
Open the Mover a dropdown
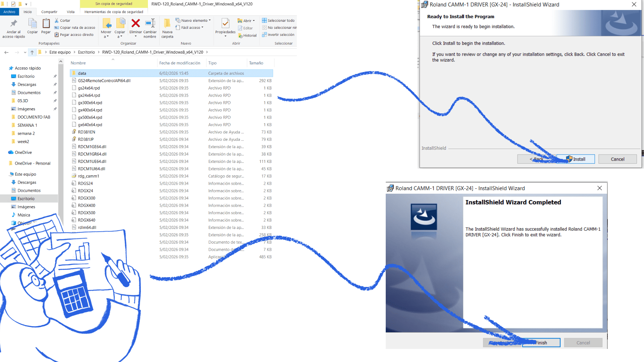[106, 34]
